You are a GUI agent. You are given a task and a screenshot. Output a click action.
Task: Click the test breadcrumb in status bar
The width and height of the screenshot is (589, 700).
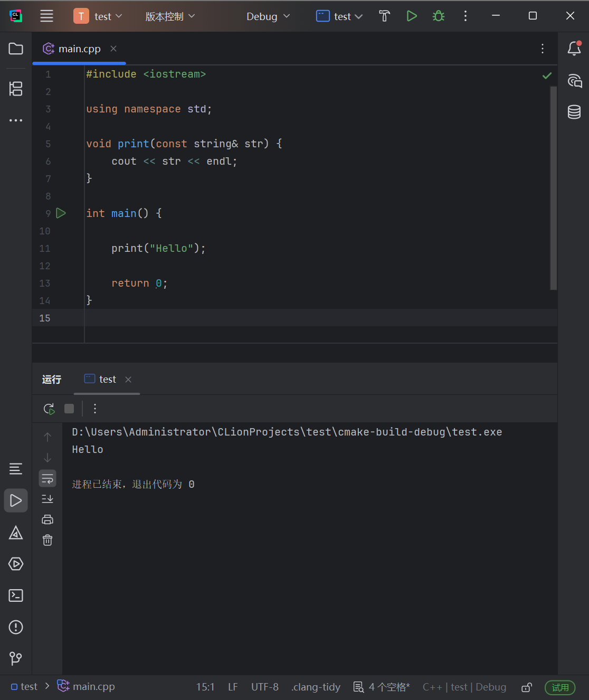(24, 686)
